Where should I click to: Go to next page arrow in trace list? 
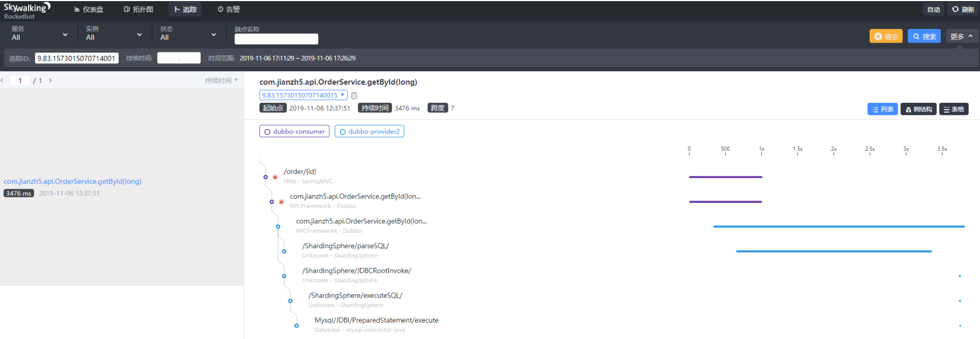tap(51, 80)
